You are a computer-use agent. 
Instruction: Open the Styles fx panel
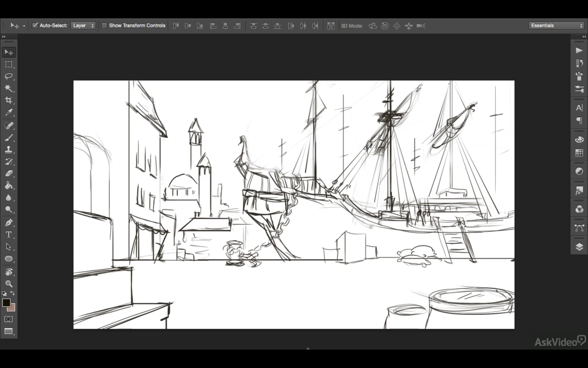click(579, 190)
